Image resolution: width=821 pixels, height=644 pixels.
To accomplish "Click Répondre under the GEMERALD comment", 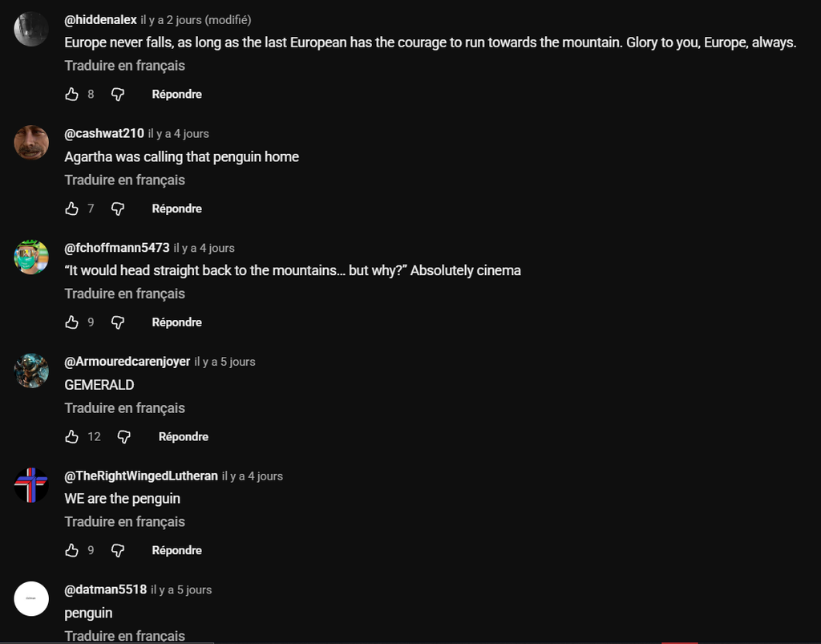I will [x=183, y=437].
